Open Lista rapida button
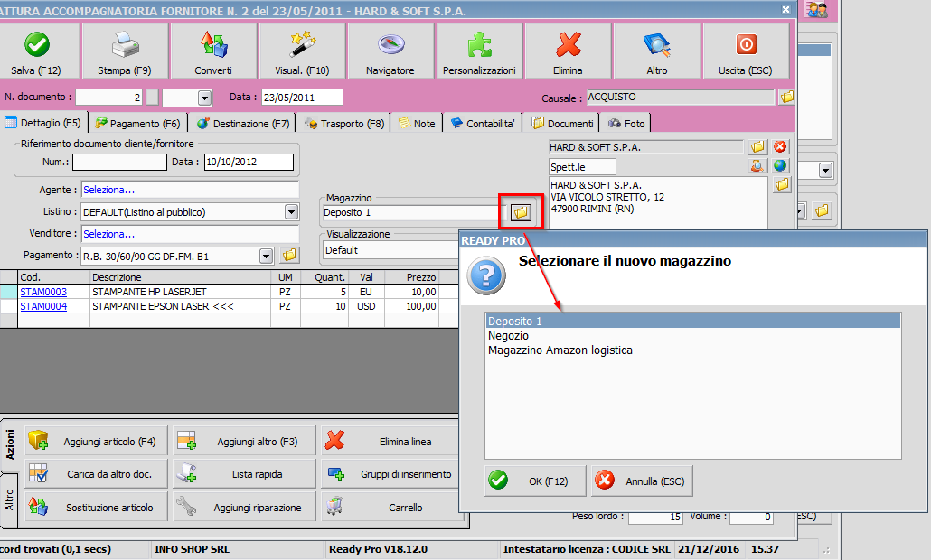 click(244, 473)
